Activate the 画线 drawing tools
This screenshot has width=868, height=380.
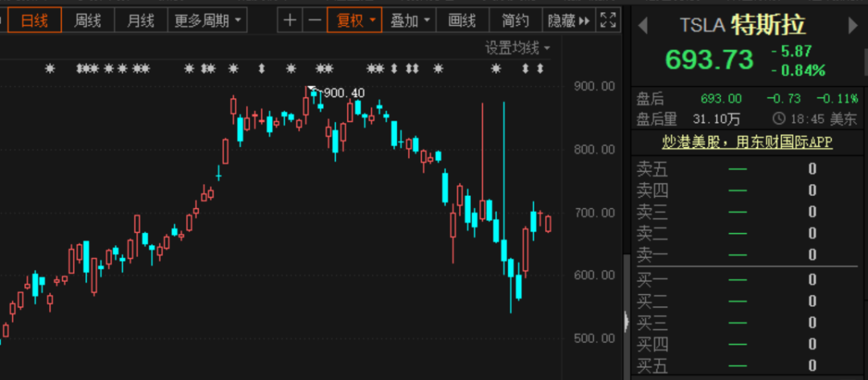tap(462, 21)
